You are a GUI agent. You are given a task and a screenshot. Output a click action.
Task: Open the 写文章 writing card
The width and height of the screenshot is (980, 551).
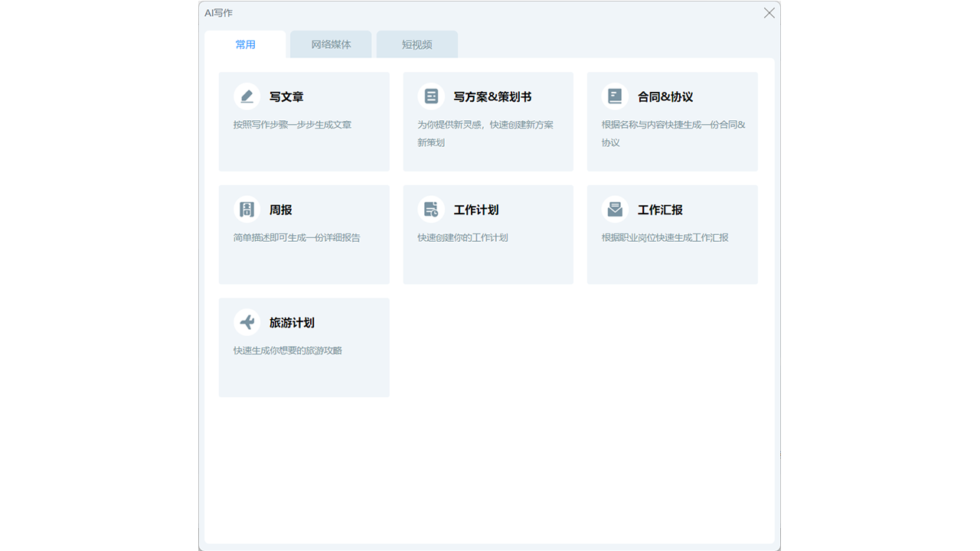[304, 121]
